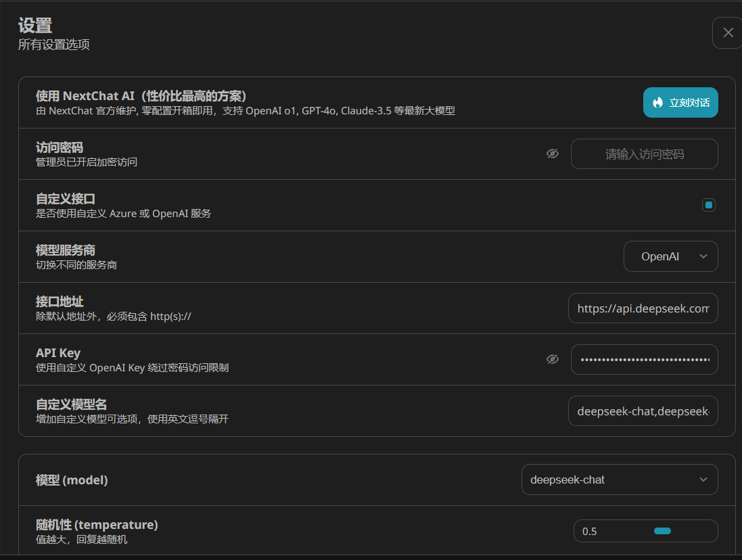This screenshot has width=742, height=560.
Task: Click the 自定义模型名 input field
Action: pyautogui.click(x=643, y=411)
